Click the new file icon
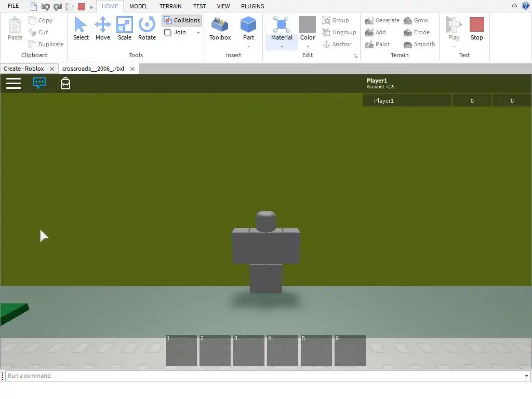 tap(34, 6)
